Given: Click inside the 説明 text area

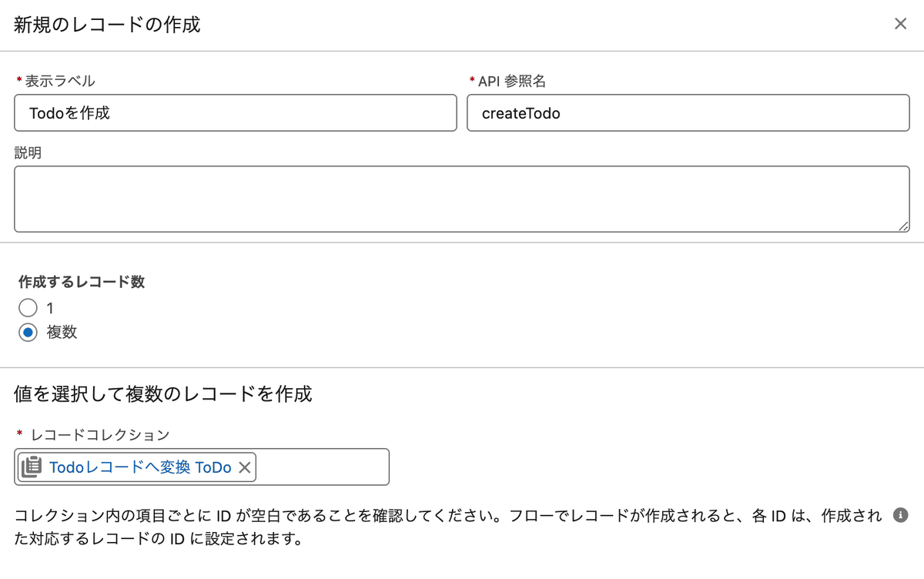Looking at the screenshot, I should pos(462,199).
